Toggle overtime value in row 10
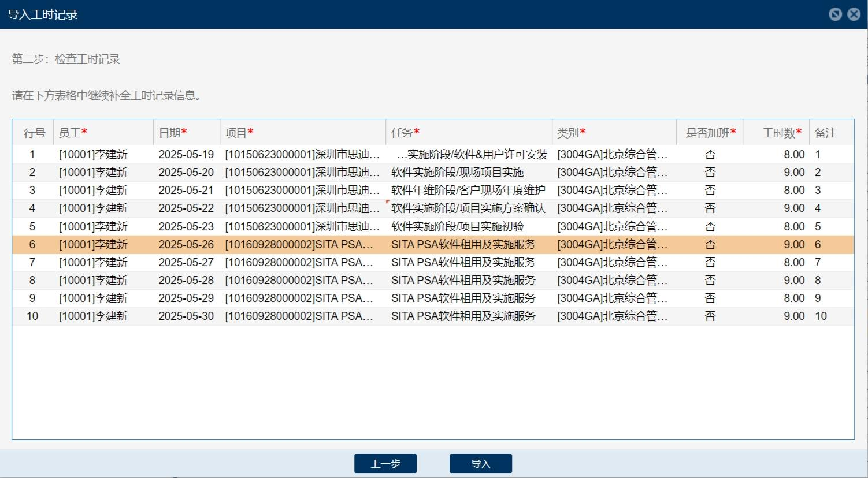 click(x=710, y=316)
